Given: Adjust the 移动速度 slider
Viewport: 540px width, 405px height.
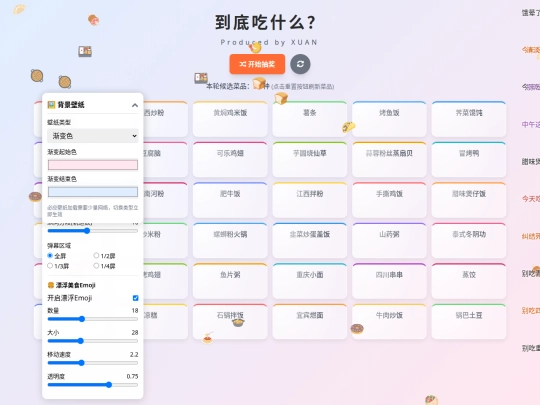Looking at the screenshot, I should [93, 363].
